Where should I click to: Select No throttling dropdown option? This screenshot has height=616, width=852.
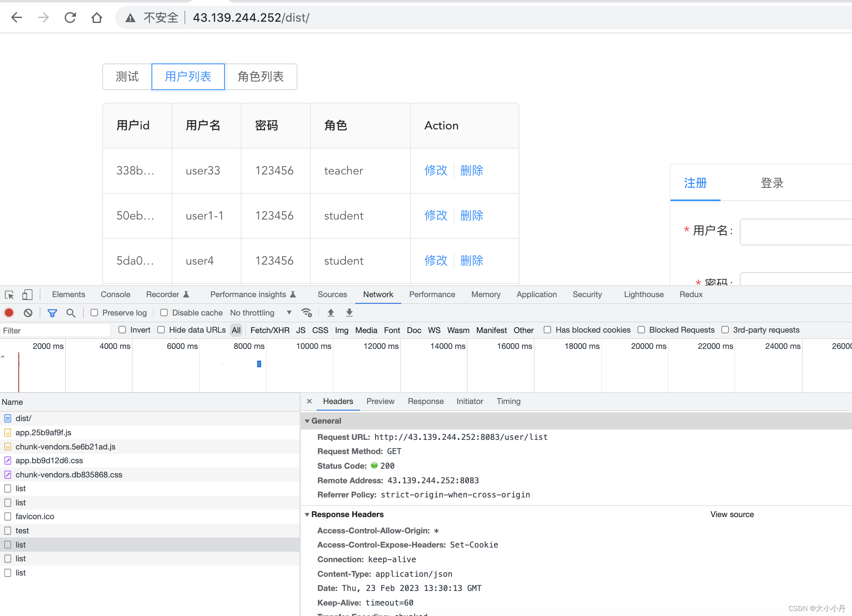coord(261,312)
